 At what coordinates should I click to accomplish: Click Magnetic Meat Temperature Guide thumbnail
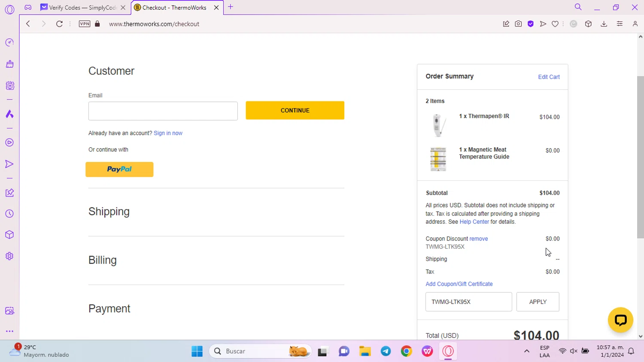pos(438,159)
